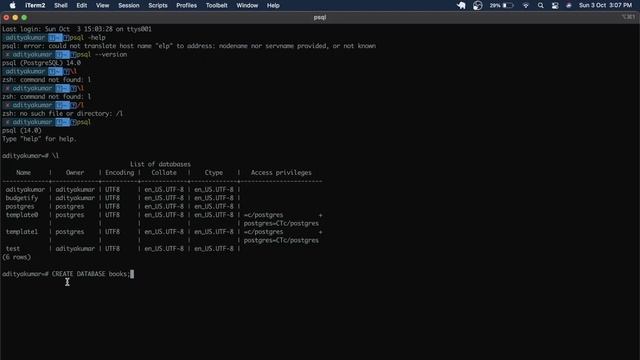This screenshot has width=640, height=360.
Task: Click the '(6 rows)' result count
Action: click(16, 257)
